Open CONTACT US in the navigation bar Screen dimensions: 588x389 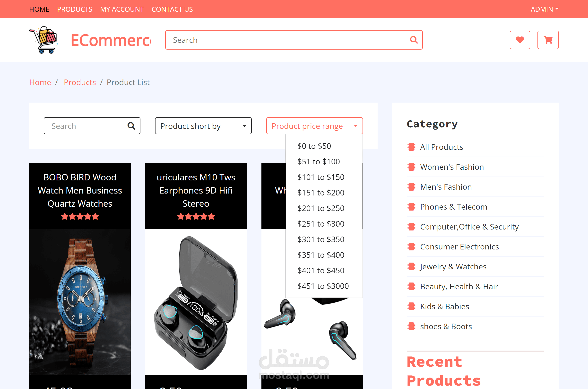pyautogui.click(x=172, y=9)
